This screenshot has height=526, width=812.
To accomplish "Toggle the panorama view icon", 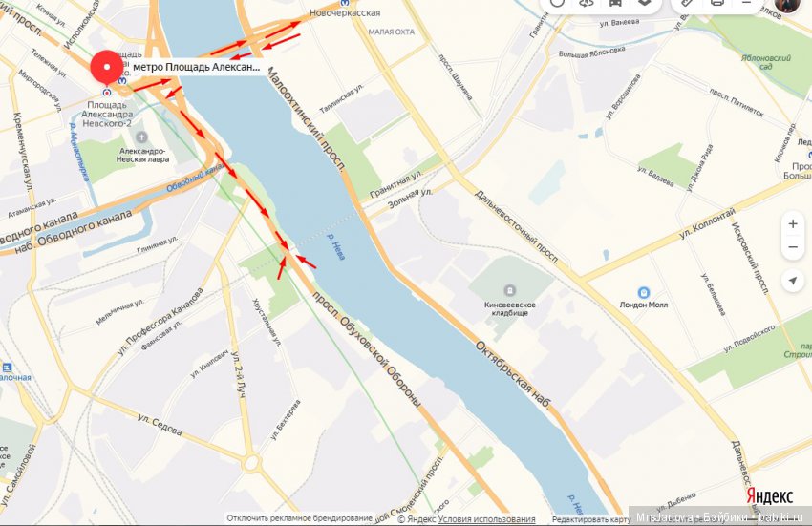I will tap(586, 3).
